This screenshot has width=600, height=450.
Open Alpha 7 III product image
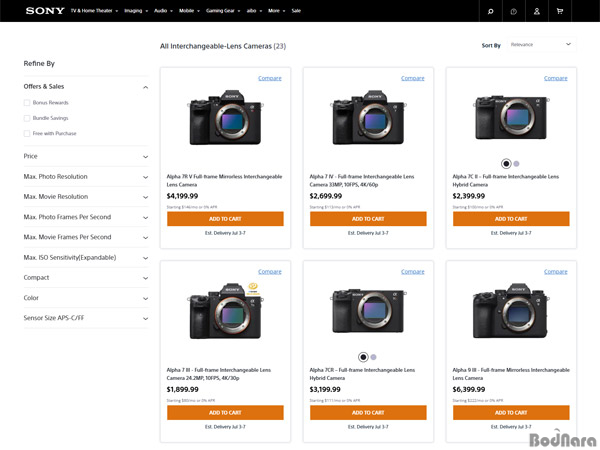pyautogui.click(x=225, y=311)
